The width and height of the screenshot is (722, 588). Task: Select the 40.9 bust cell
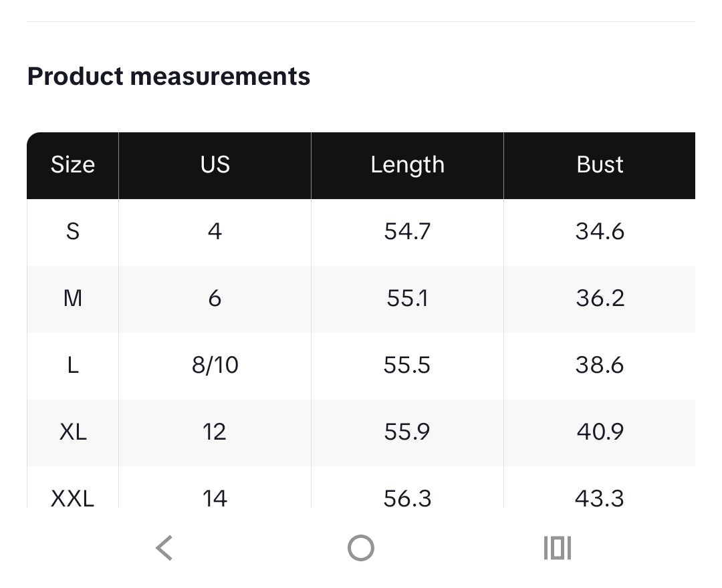point(600,432)
